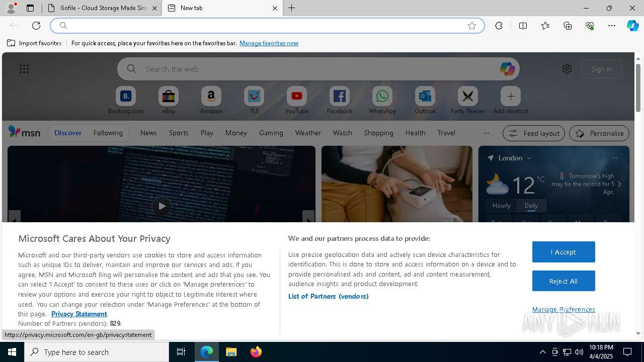Click the MSN logo
This screenshot has width=644, height=362.
pos(24,132)
